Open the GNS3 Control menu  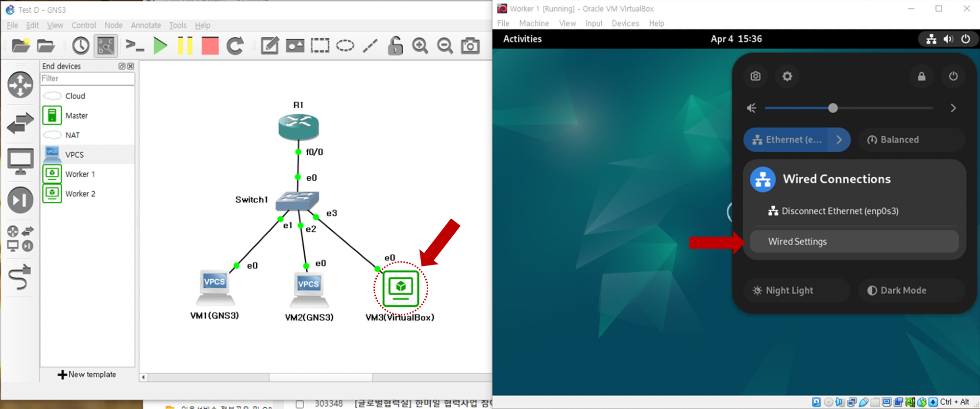coord(84,25)
